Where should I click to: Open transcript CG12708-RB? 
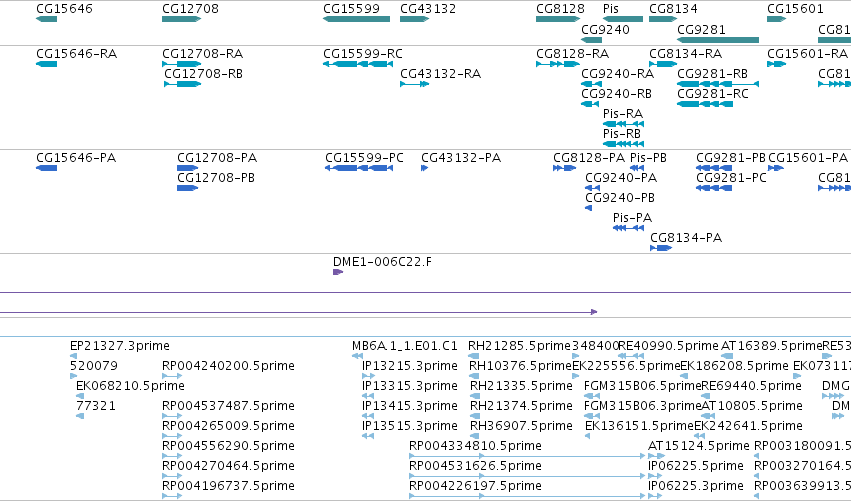182,84
